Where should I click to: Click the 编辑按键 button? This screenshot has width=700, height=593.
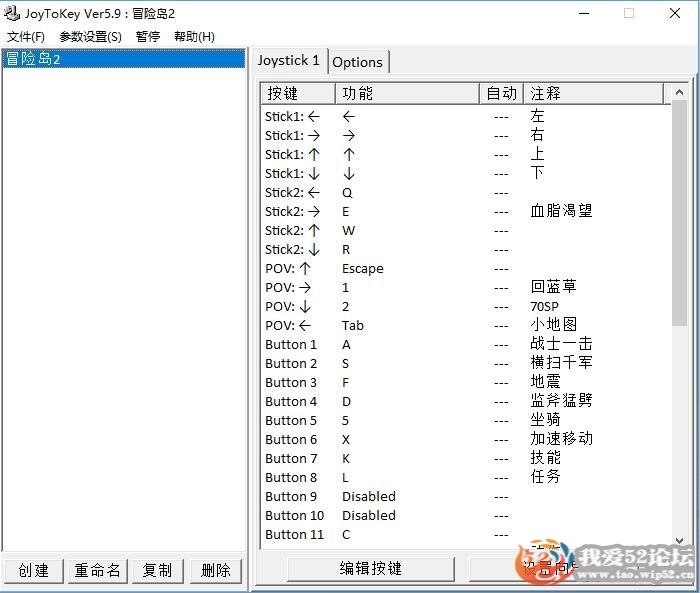point(371,568)
